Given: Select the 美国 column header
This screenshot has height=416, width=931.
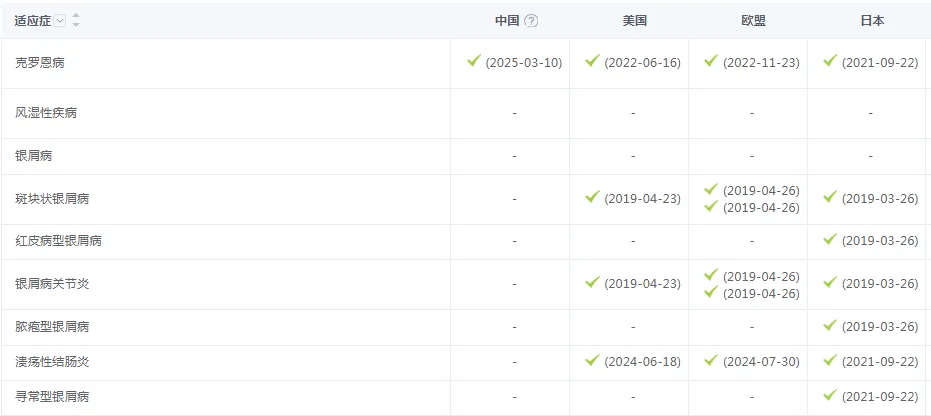Looking at the screenshot, I should [x=633, y=21].
